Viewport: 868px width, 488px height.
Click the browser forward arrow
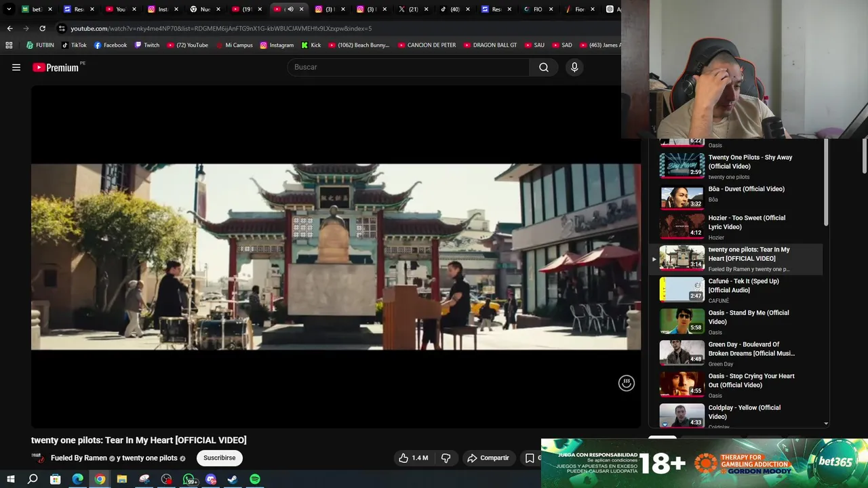point(26,28)
